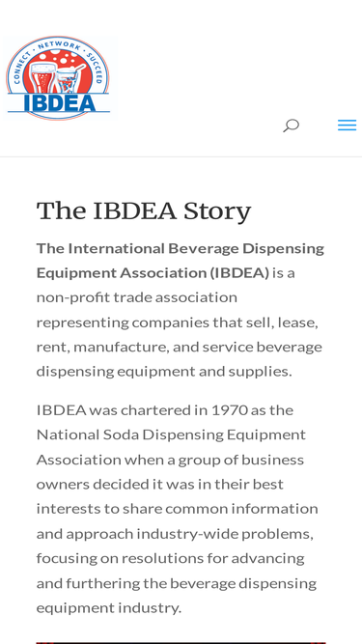
Task: Open the search magnifier icon
Action: 291,126
